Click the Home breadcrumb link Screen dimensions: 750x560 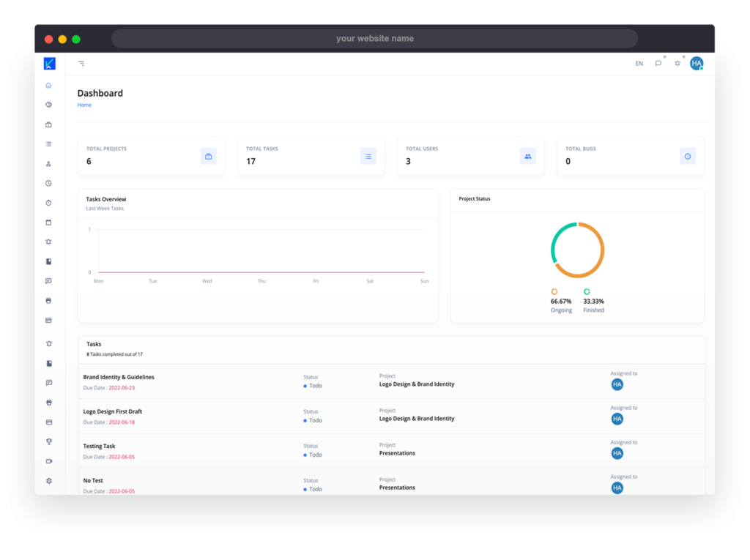coord(84,105)
